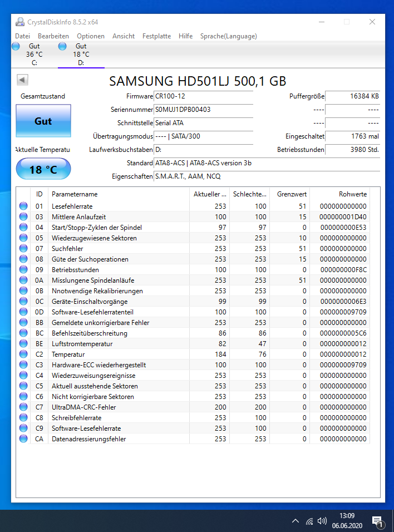Click the status circle for Befehlszeitüberschreitung
The height and width of the screenshot is (532, 394).
[23, 333]
